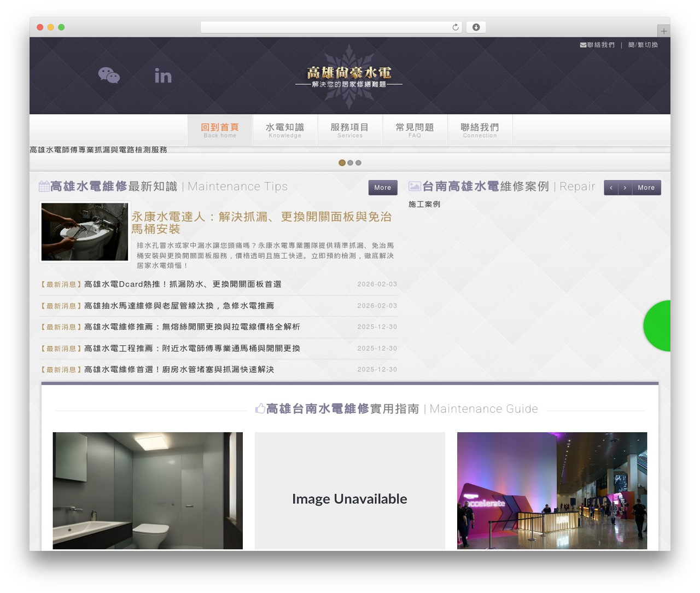The image size is (700, 593).
Task: Click the browser address bar
Action: (331, 27)
